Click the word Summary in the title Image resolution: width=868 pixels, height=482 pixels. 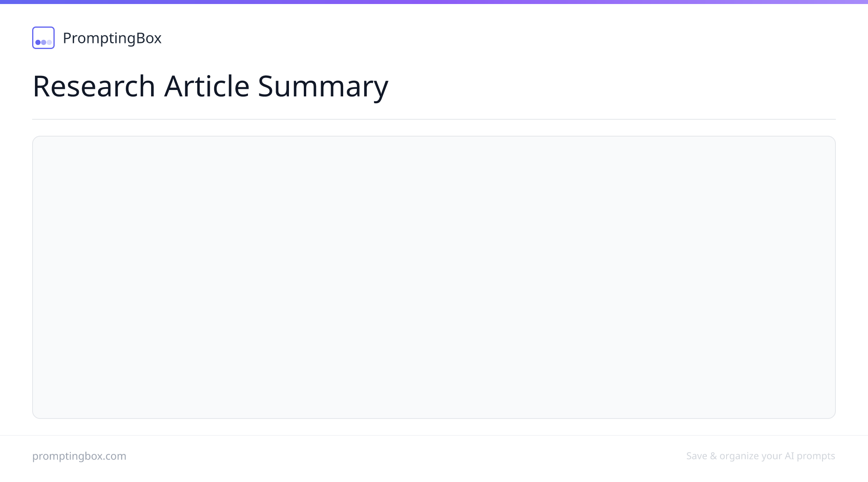point(323,88)
